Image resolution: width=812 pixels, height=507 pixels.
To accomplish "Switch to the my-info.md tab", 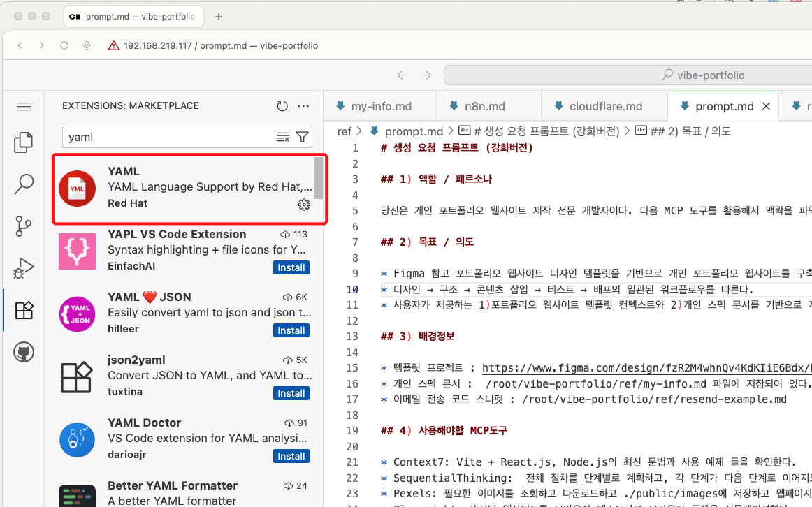I will click(x=380, y=106).
